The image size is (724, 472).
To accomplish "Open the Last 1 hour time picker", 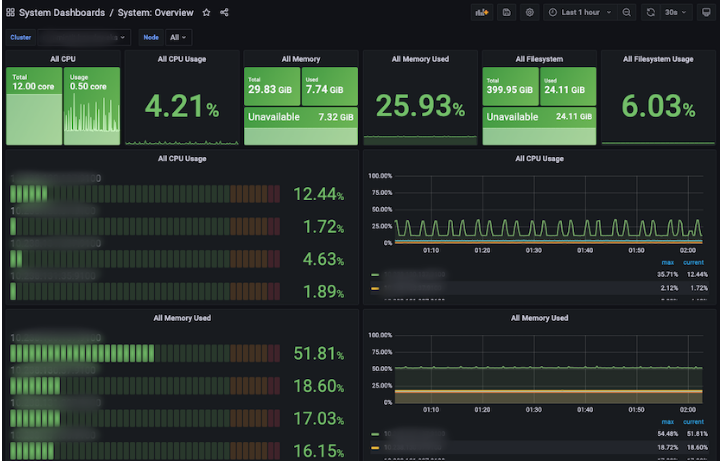I will pyautogui.click(x=580, y=12).
